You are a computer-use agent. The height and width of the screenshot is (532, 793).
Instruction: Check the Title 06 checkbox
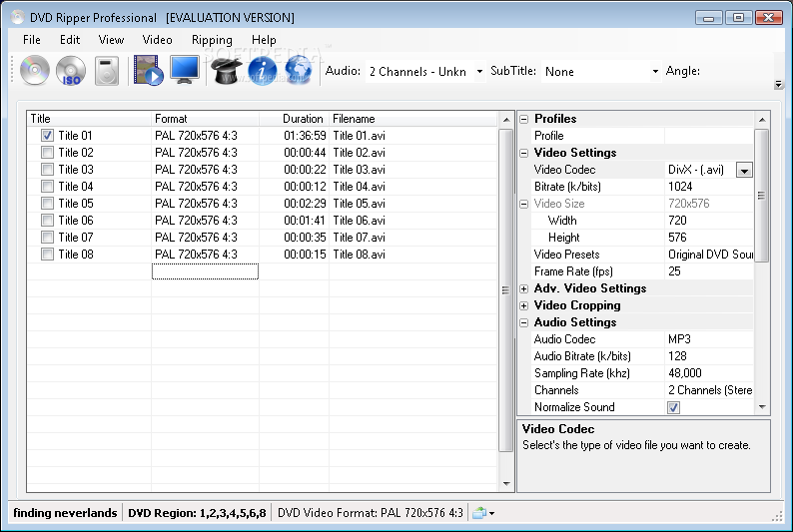point(47,221)
